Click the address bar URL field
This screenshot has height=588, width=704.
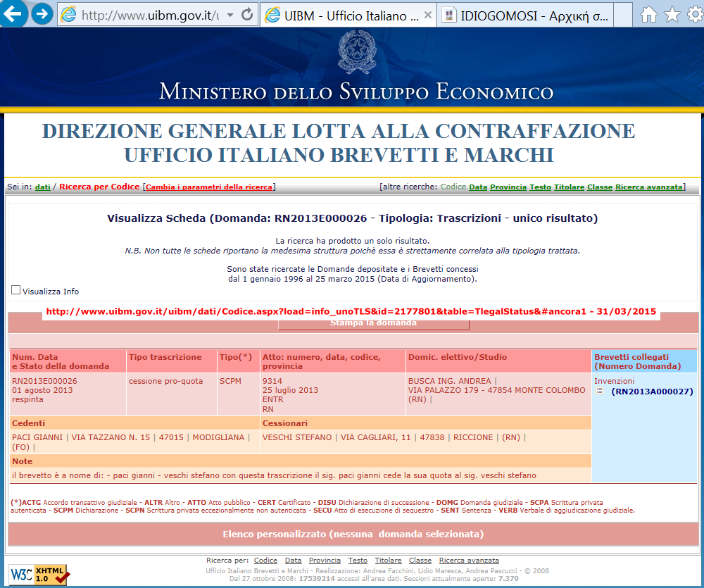pyautogui.click(x=151, y=15)
